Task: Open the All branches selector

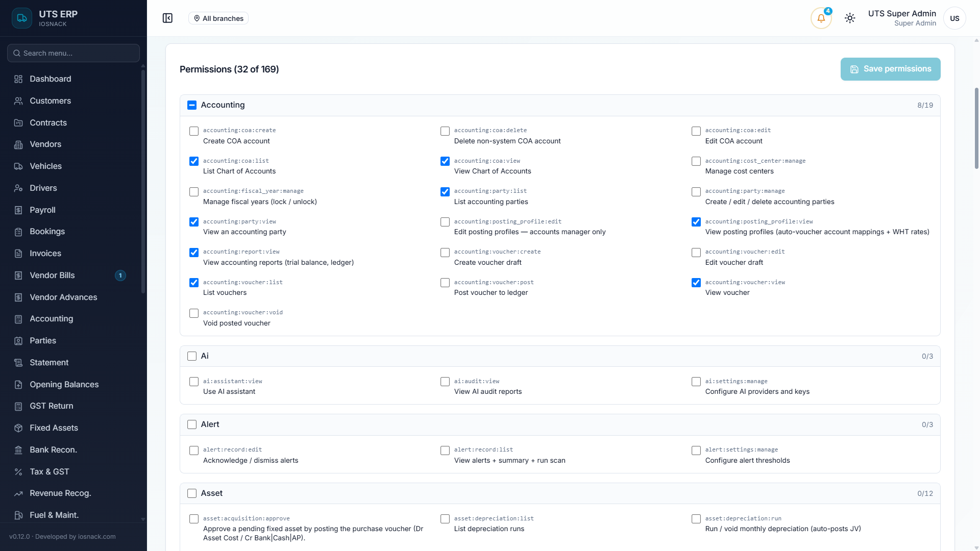Action: click(218, 18)
